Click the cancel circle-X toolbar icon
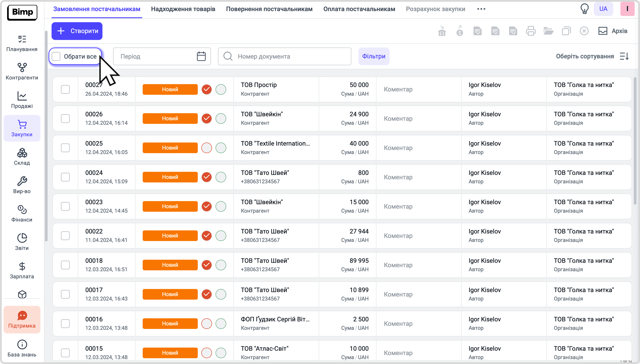 [584, 31]
